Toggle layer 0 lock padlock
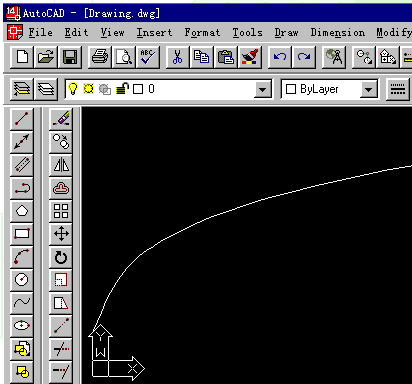Viewport: 412px width, 384px height. 122,89
